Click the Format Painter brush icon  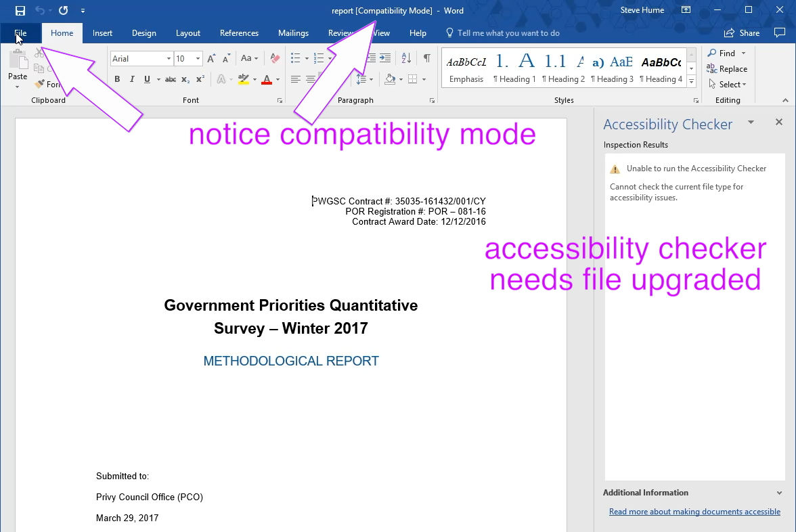[39, 84]
